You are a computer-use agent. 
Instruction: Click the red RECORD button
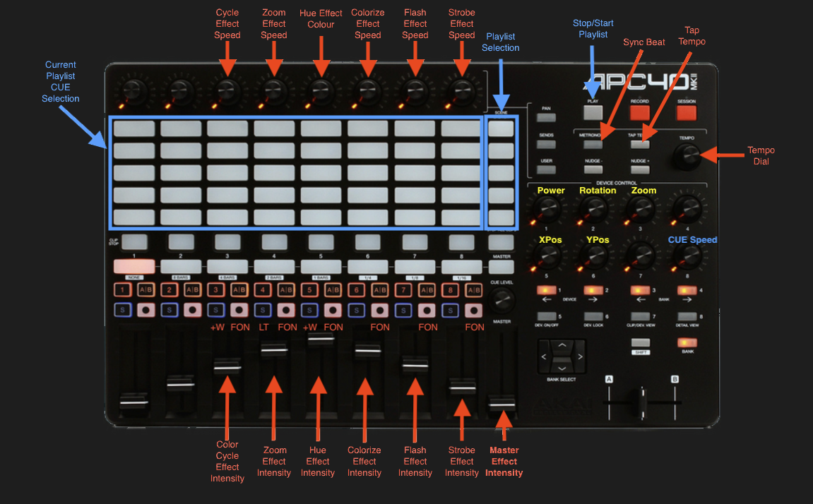pyautogui.click(x=639, y=112)
